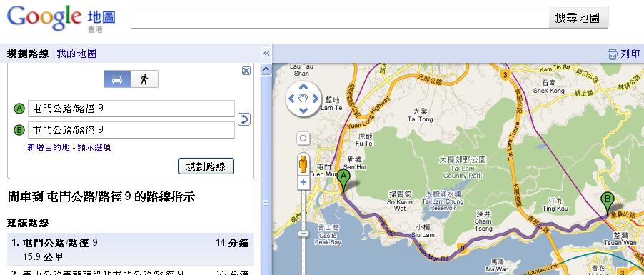The height and width of the screenshot is (275, 644).
Task: Close the directions panel with X icon
Action: (246, 71)
